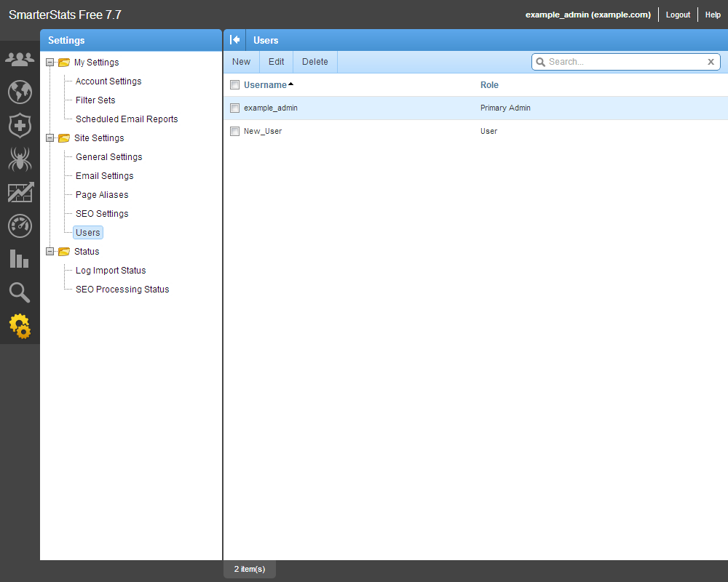Open SEO Processing Status
This screenshot has height=582, width=728.
click(122, 290)
